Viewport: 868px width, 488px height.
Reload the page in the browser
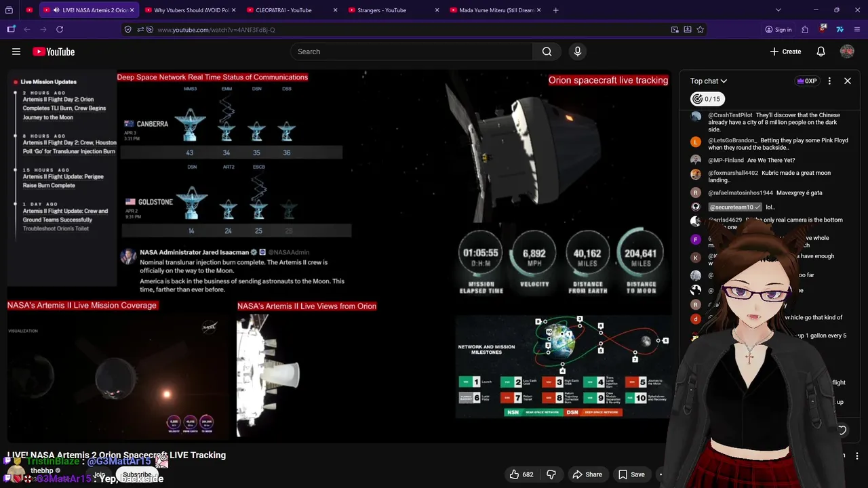60,30
